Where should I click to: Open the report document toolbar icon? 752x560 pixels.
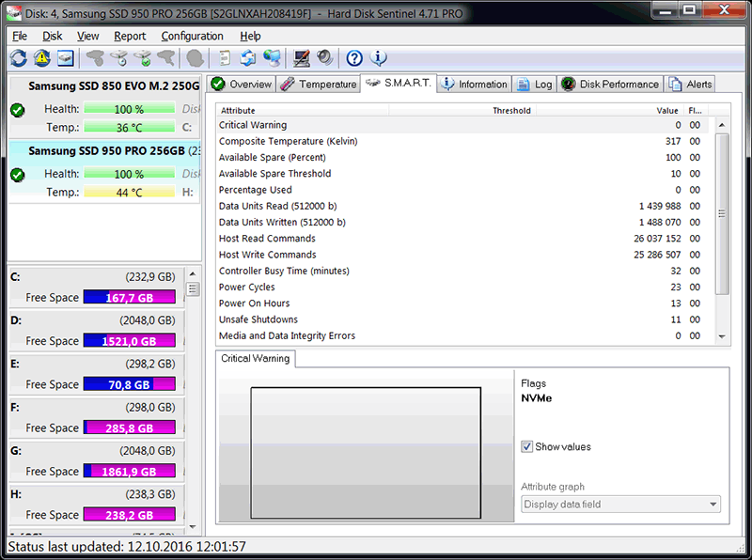tap(224, 58)
